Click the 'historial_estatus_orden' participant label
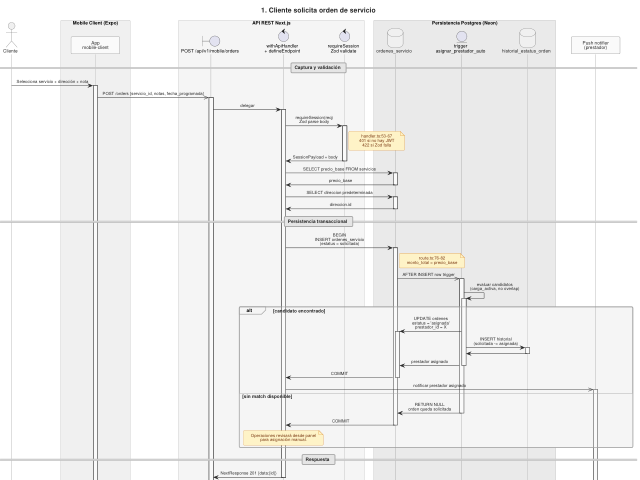640x480 pixels. [526, 51]
